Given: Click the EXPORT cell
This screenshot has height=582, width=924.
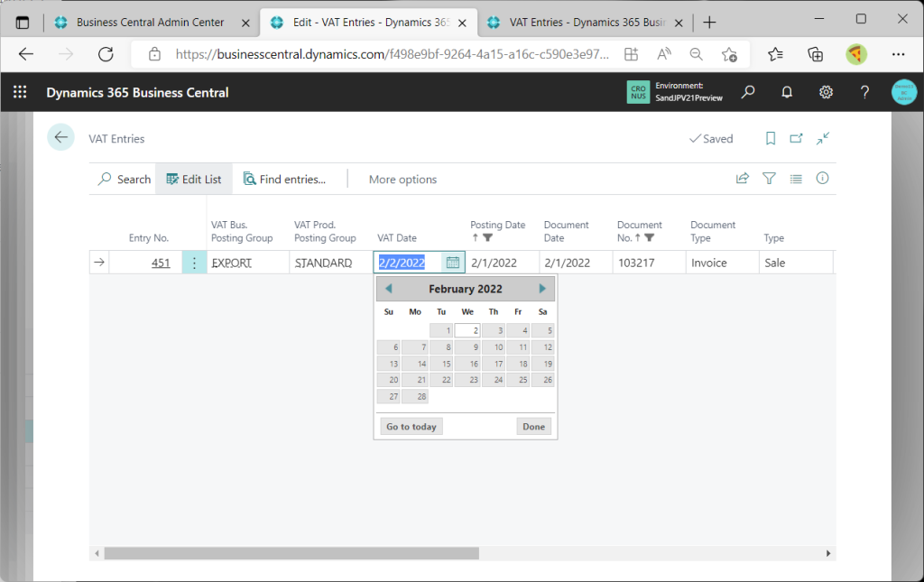Looking at the screenshot, I should (247, 263).
